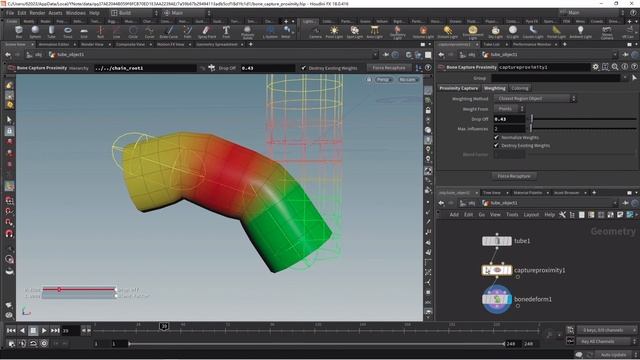Open the Layout menu in network editor
The width and height of the screenshot is (640, 360).
click(531, 215)
